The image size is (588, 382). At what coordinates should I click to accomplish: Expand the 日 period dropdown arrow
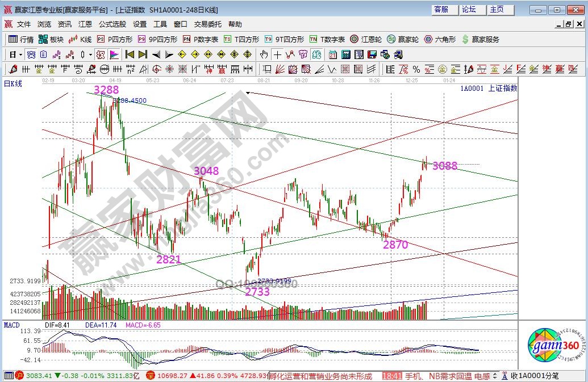pyautogui.click(x=20, y=54)
